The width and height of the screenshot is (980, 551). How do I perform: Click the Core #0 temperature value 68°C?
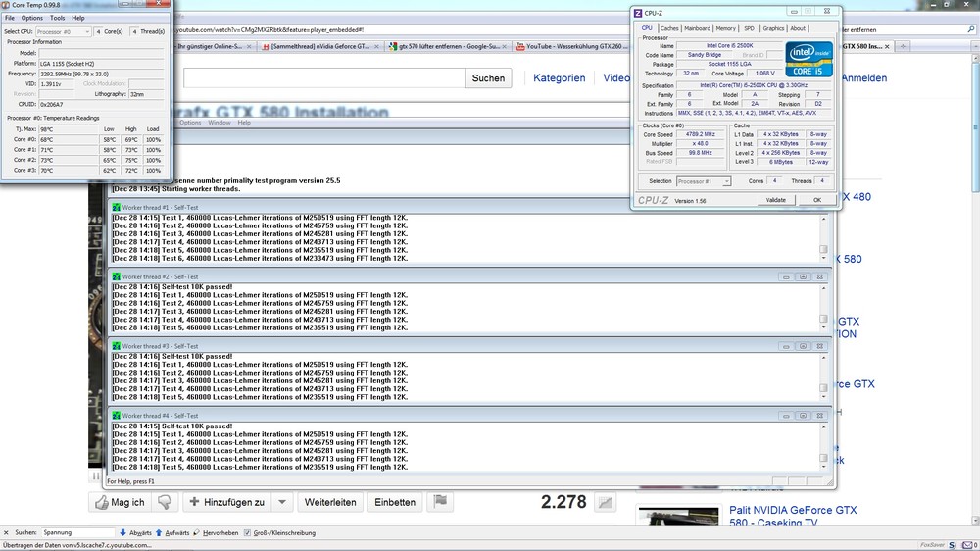(69, 140)
